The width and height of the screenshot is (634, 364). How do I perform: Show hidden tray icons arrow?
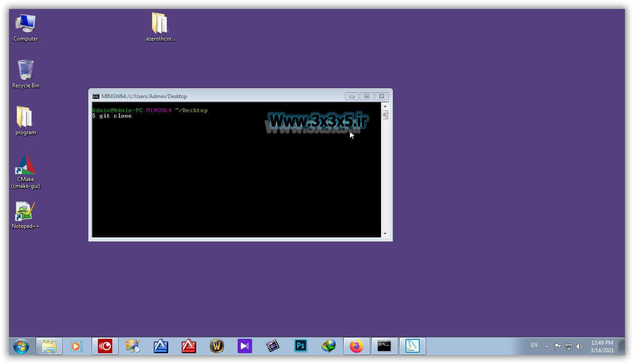547,346
